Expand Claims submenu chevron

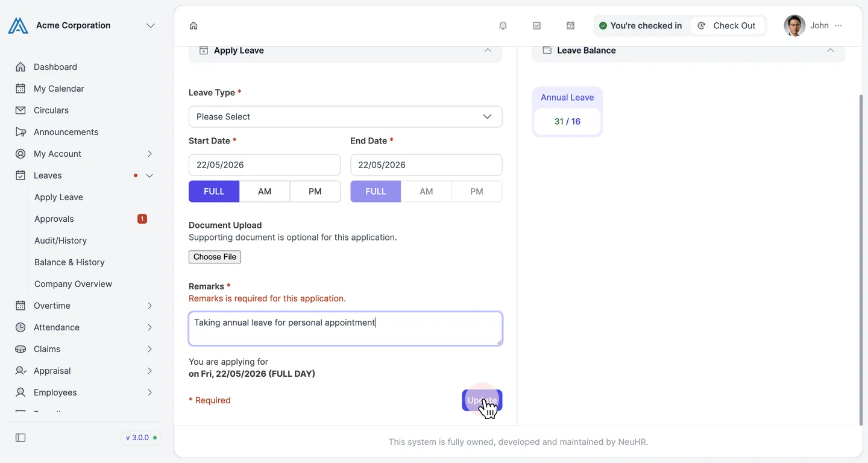[149, 349]
